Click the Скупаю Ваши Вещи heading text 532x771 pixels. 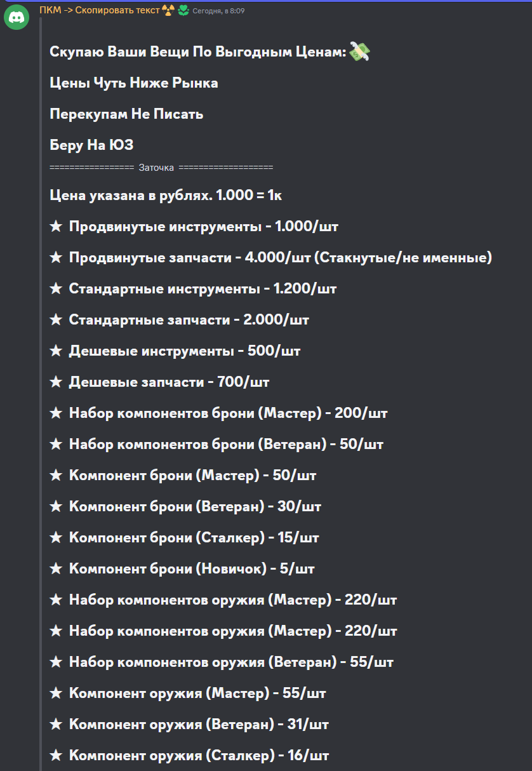[x=198, y=52]
